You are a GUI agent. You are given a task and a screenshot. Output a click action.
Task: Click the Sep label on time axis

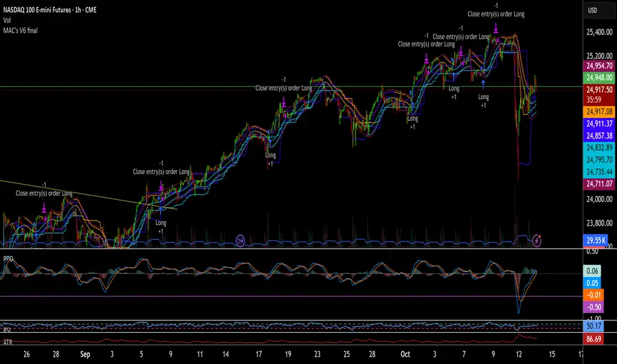click(85, 354)
